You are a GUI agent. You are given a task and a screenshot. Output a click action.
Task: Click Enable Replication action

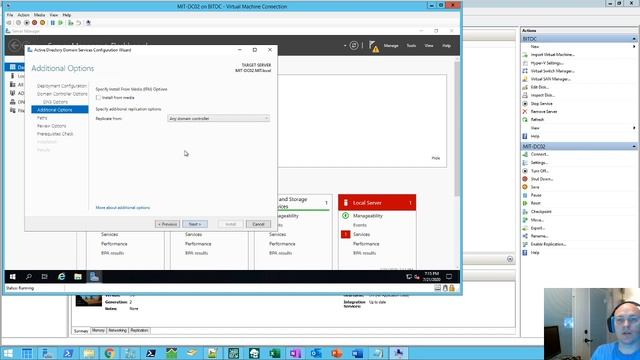[548, 244]
